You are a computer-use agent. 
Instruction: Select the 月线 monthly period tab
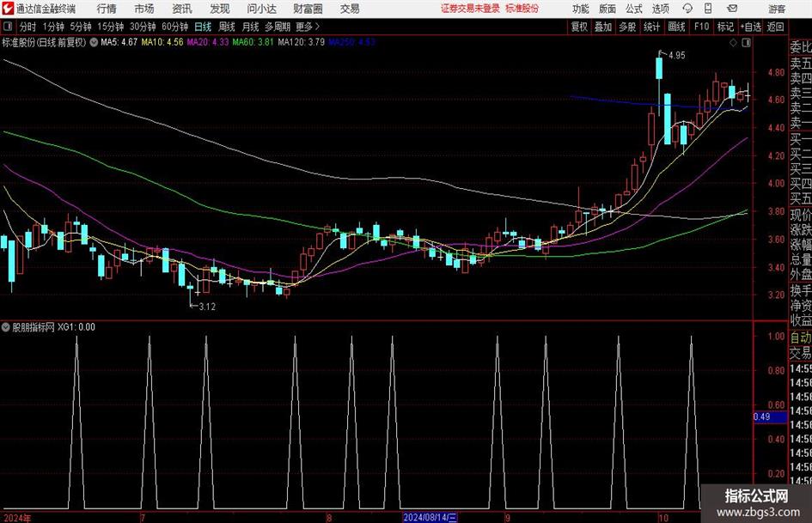(x=251, y=27)
